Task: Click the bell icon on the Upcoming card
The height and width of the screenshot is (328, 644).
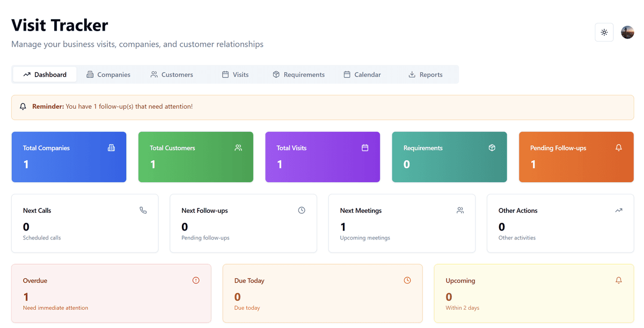Action: point(618,280)
